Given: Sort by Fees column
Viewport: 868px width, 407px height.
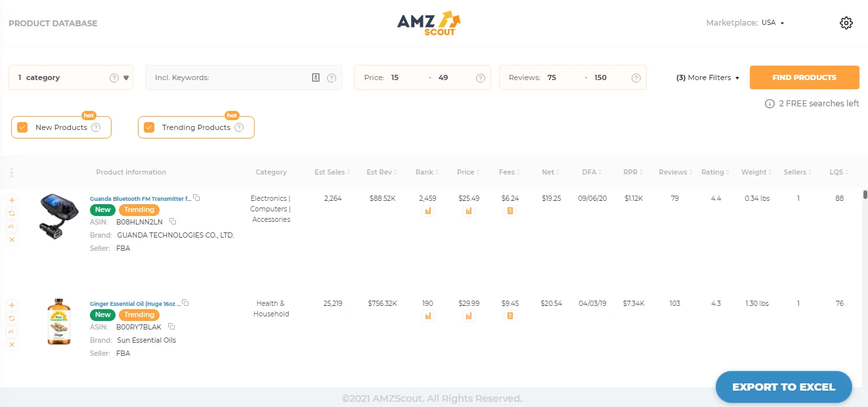Looking at the screenshot, I should click(510, 172).
